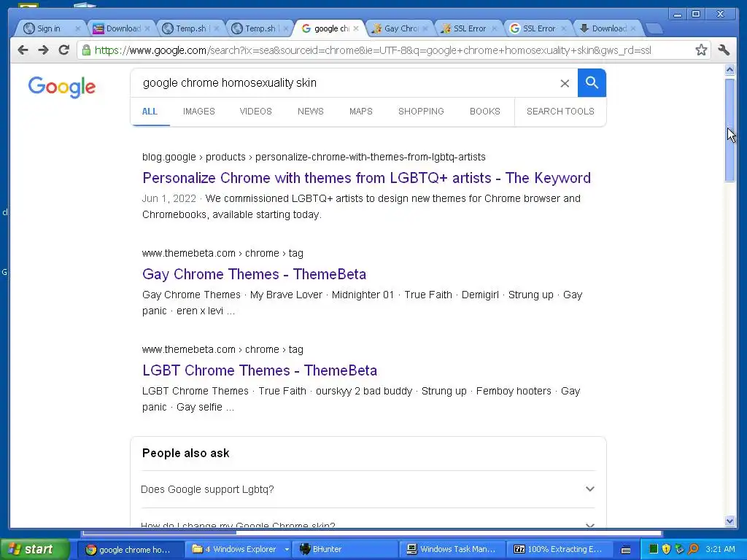Screen dimensions: 747x560
Task: Click the scrollbar down arrow
Action: click(729, 521)
